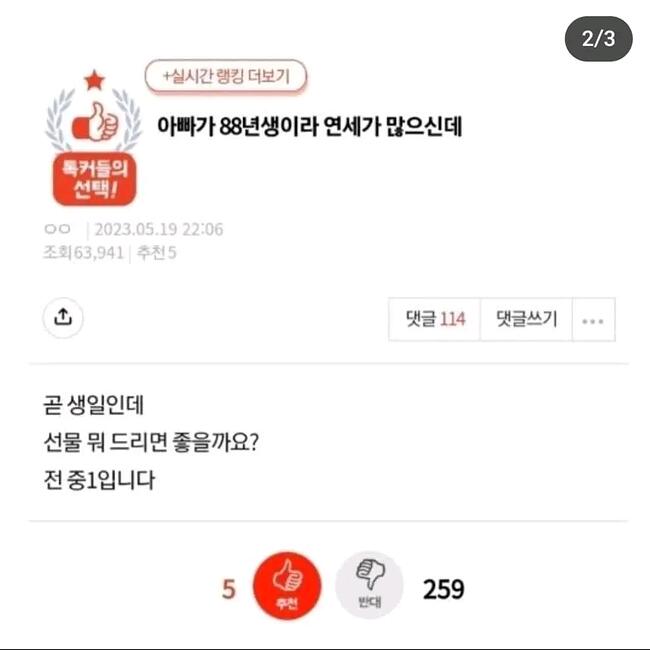Viewport: 650px width, 650px height.
Task: Expand +실시간 랭킹 더보기 ranking list
Action: click(226, 76)
